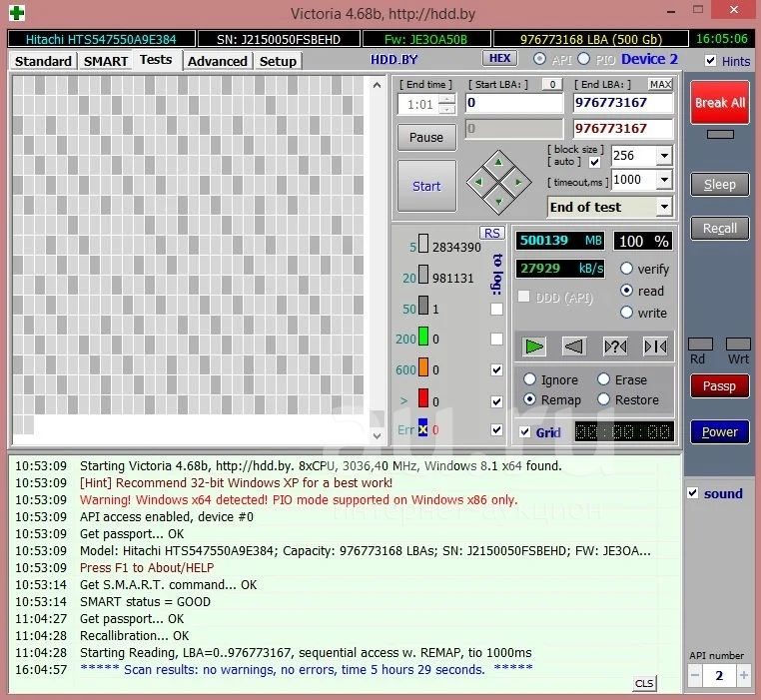The image size is (761, 700).
Task: Select the verify radio button
Action: pyautogui.click(x=626, y=269)
